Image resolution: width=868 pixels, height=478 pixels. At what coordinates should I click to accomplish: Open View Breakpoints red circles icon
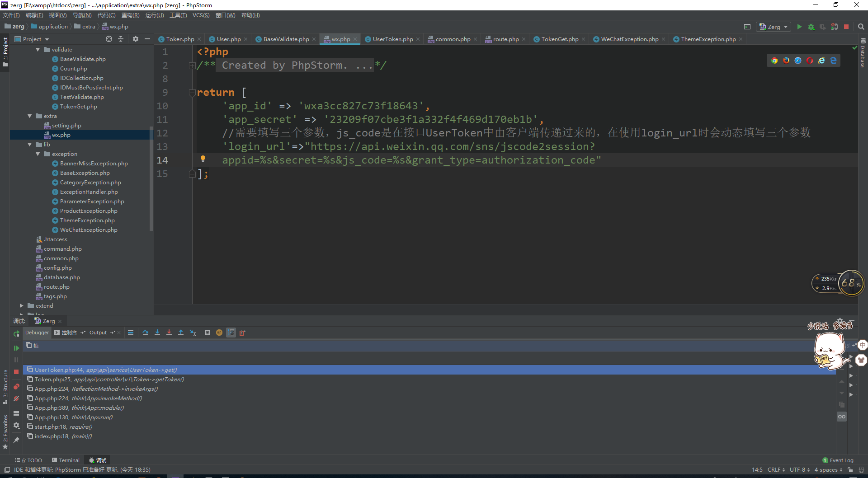click(x=16, y=387)
